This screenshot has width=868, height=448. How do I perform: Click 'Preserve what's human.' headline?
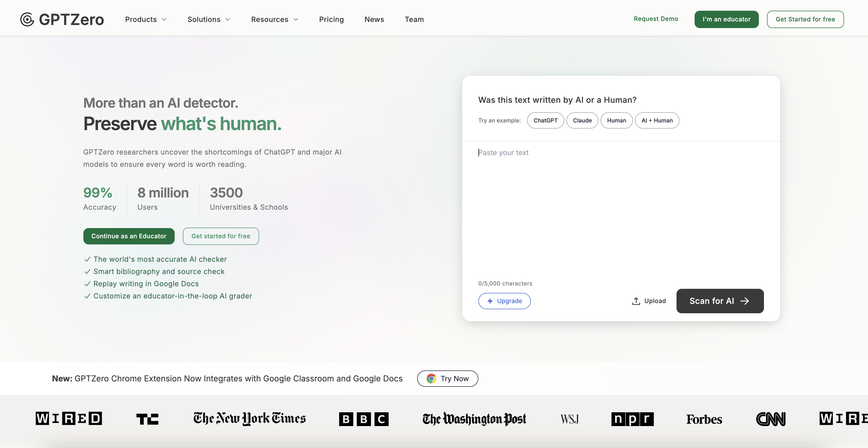(182, 124)
